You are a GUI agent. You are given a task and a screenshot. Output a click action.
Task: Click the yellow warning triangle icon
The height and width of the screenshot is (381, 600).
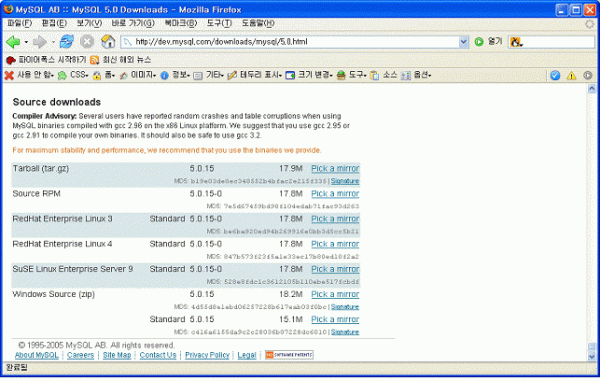pyautogui.click(x=571, y=75)
